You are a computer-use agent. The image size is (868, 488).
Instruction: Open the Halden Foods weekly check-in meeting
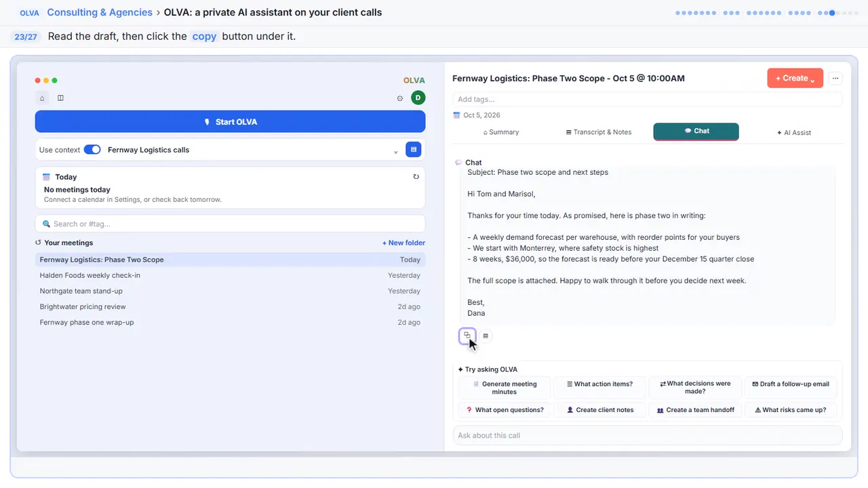click(x=231, y=275)
